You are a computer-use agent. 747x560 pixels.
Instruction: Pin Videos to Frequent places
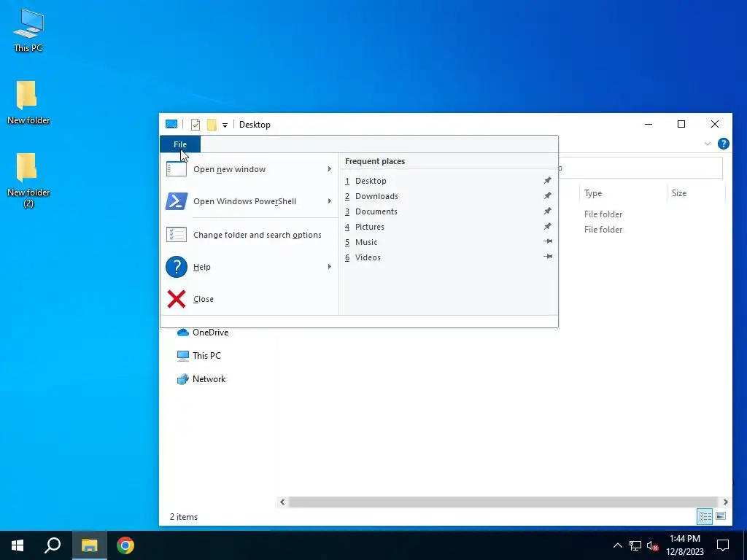pos(548,257)
